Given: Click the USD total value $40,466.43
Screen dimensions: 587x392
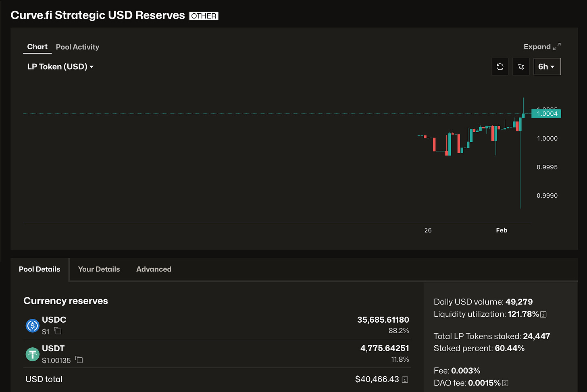Looking at the screenshot, I should (x=377, y=379).
